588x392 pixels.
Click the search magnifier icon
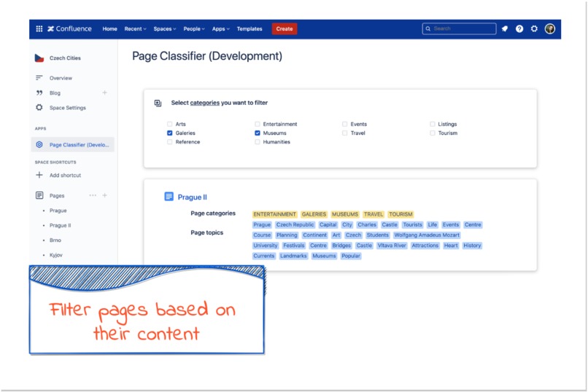428,29
